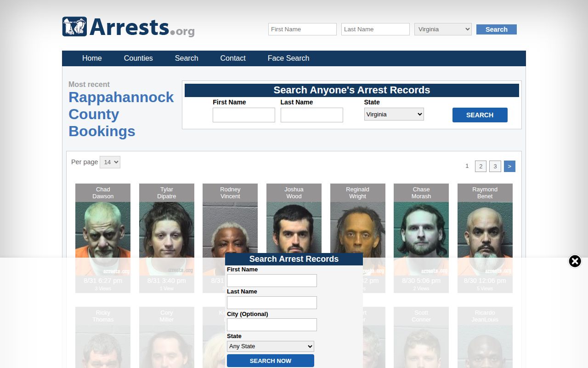Open Chase Morash's mugshot
Image resolution: width=588 pixels, height=368 pixels.
click(x=421, y=238)
